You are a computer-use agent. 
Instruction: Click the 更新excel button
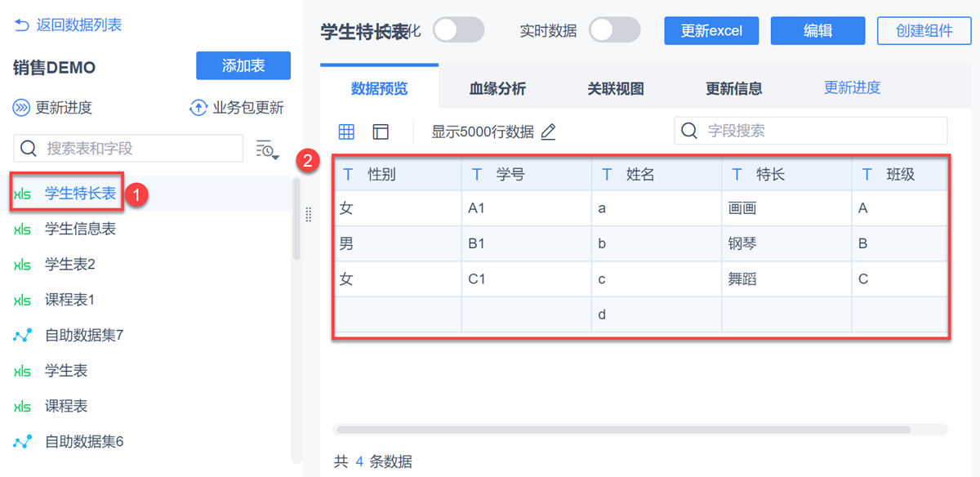tap(711, 30)
